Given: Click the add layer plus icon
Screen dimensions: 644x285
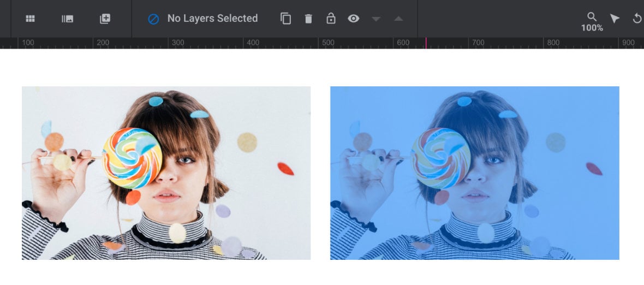Looking at the screenshot, I should pyautogui.click(x=105, y=19).
